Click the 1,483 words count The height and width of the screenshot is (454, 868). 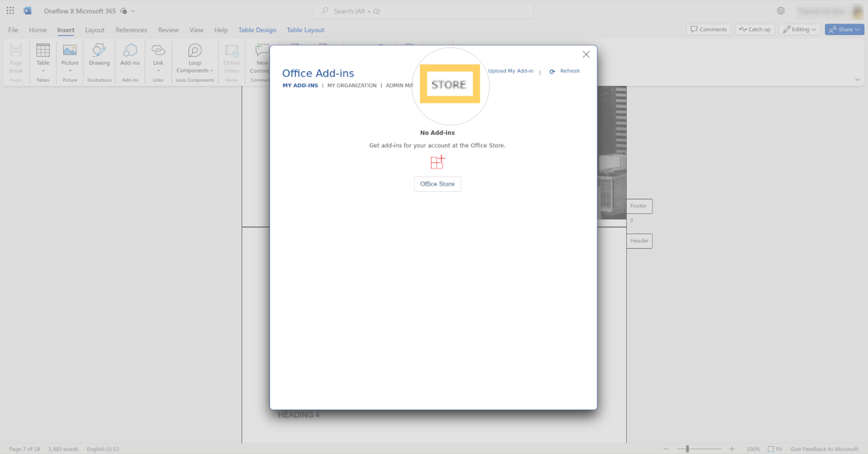[x=63, y=449]
